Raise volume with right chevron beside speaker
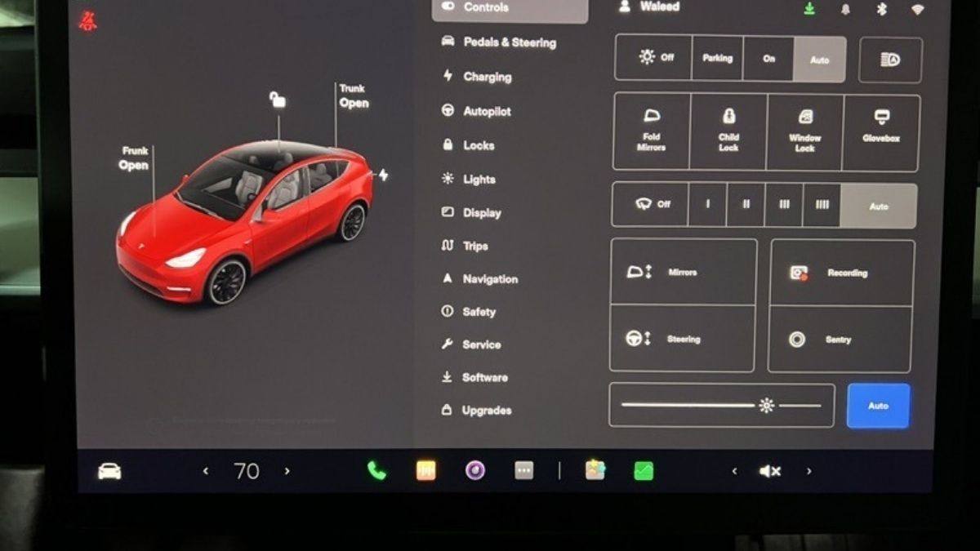The width and height of the screenshot is (980, 551). [808, 471]
